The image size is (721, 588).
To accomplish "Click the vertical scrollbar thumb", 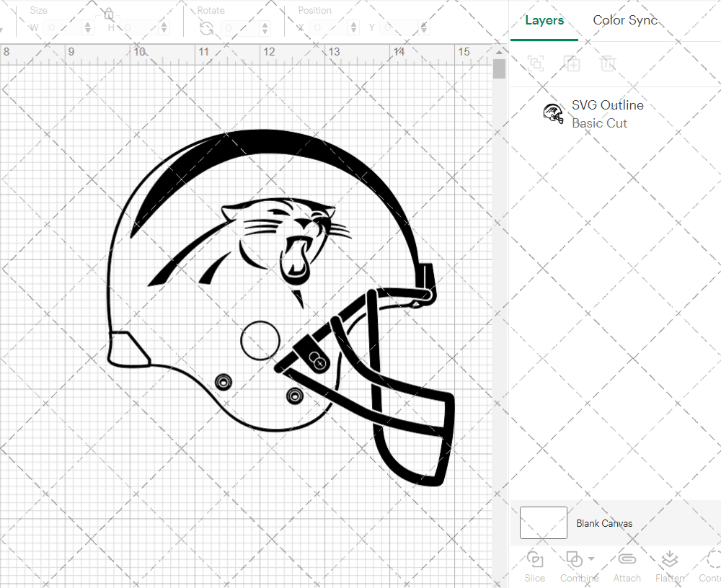I will 499,69.
